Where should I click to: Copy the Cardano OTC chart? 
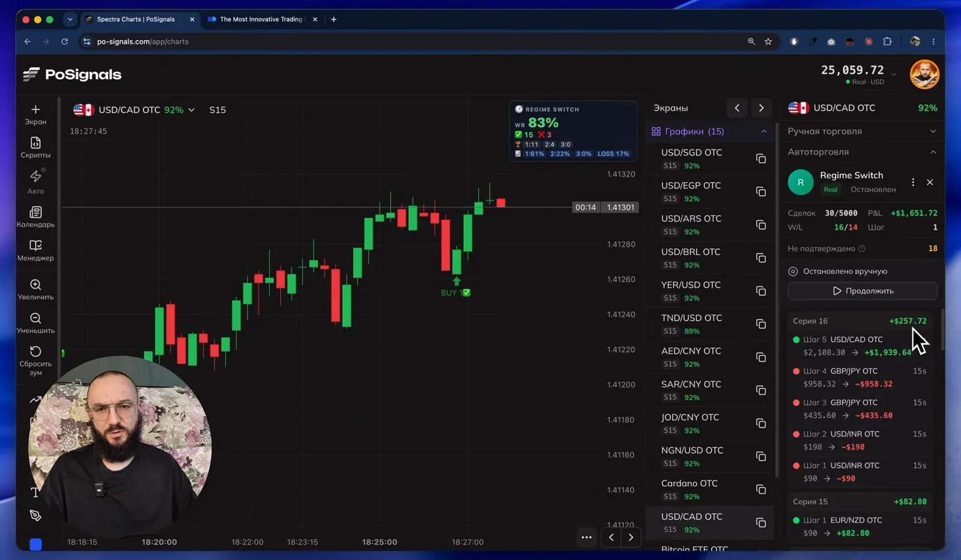761,490
